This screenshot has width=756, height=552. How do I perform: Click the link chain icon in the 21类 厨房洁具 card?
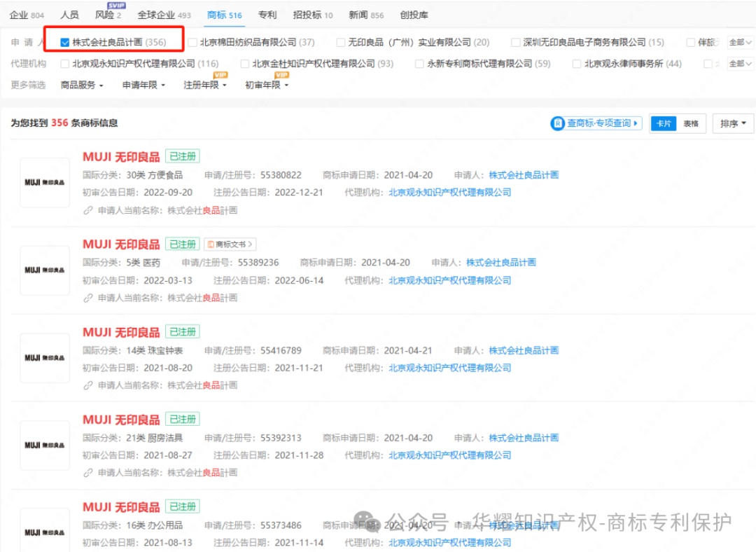87,472
